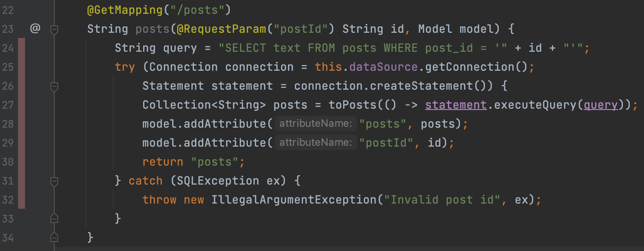
Task: Collapse the posts method fold marker on line 23
Action: click(x=54, y=30)
